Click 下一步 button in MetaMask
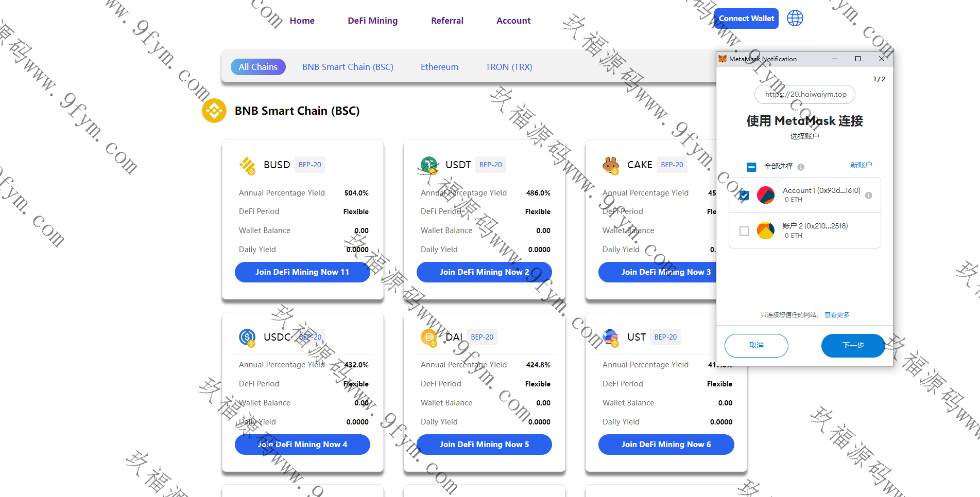 click(x=853, y=346)
